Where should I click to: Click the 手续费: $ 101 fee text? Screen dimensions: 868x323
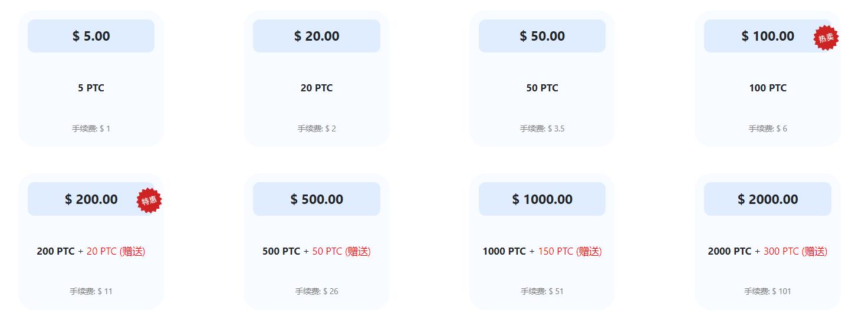pyautogui.click(x=767, y=291)
